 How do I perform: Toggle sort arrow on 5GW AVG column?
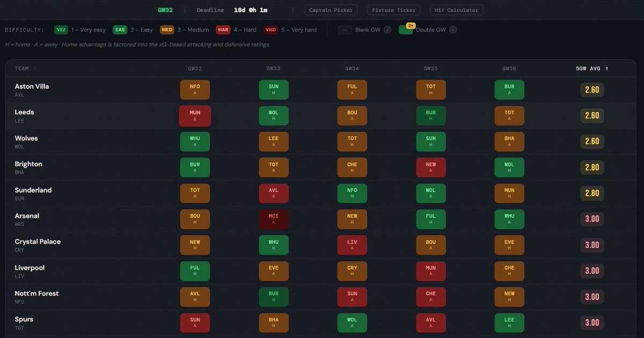[607, 69]
